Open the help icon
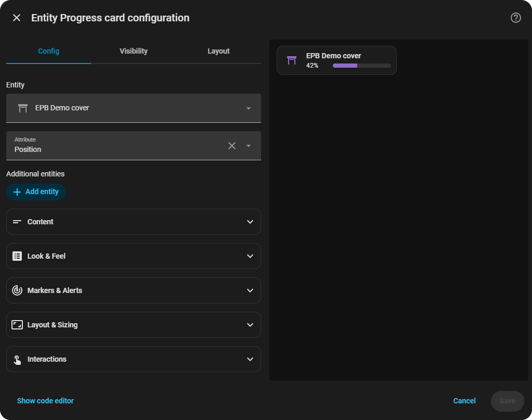 pos(516,18)
